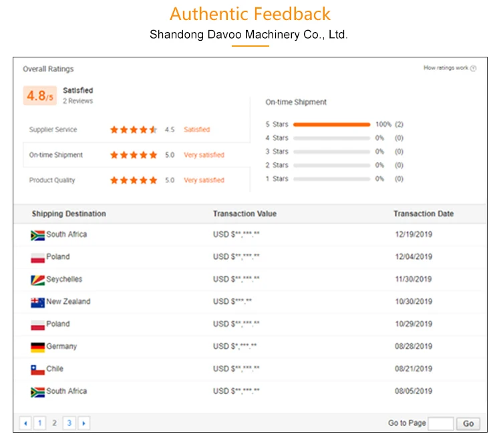This screenshot has width=501, height=448.
Task: Click Product Quality star rating
Action: click(134, 180)
